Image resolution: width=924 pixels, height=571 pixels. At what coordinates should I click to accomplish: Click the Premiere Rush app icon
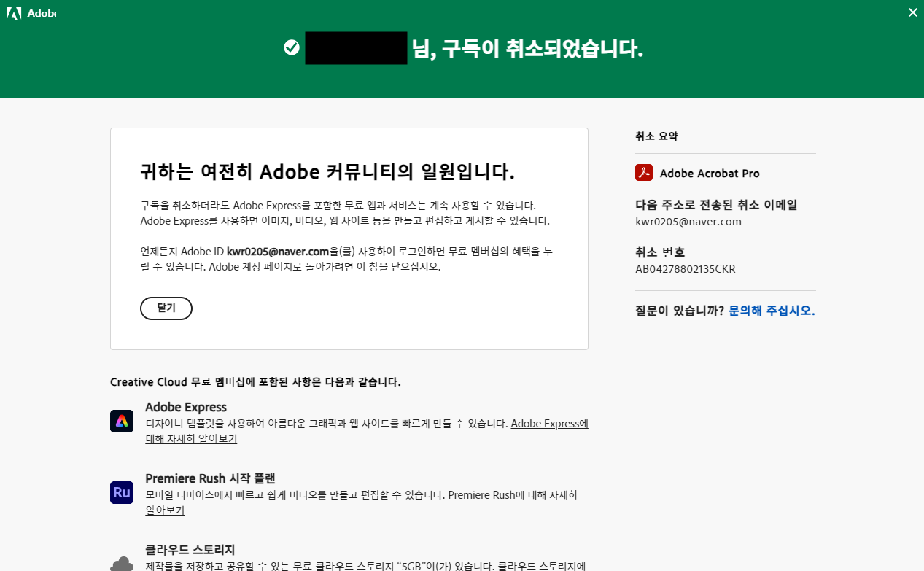point(122,492)
